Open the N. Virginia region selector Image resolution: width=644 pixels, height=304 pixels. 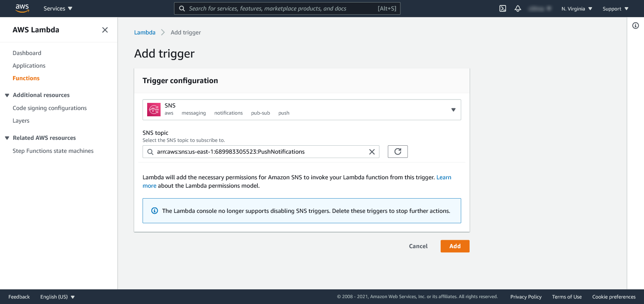(x=577, y=9)
